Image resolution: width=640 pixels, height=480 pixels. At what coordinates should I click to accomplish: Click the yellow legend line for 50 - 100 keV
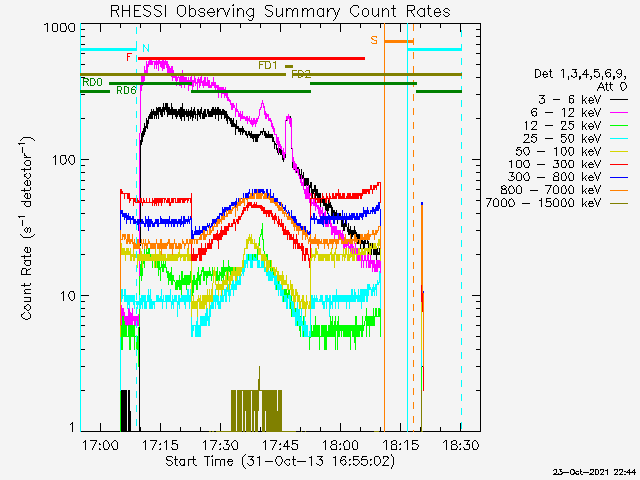(619, 151)
